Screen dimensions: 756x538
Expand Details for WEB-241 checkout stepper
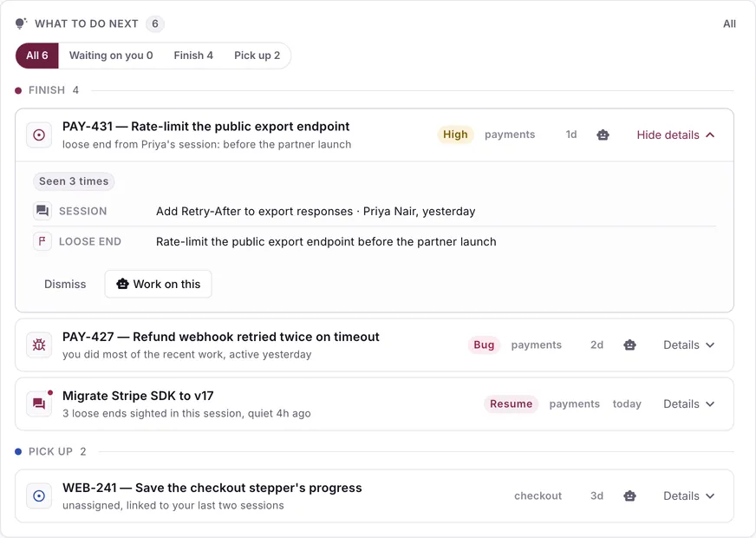688,496
